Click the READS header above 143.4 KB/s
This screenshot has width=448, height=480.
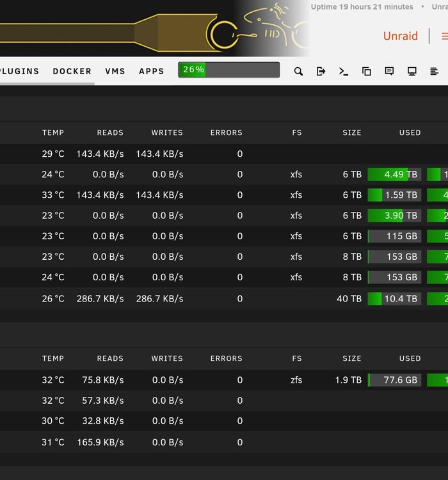coord(110,132)
